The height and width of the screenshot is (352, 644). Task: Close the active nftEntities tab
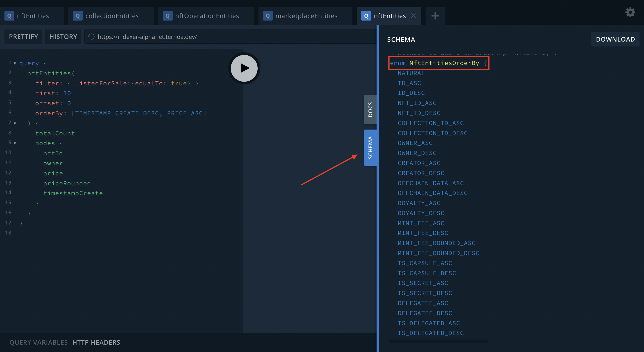(x=413, y=16)
